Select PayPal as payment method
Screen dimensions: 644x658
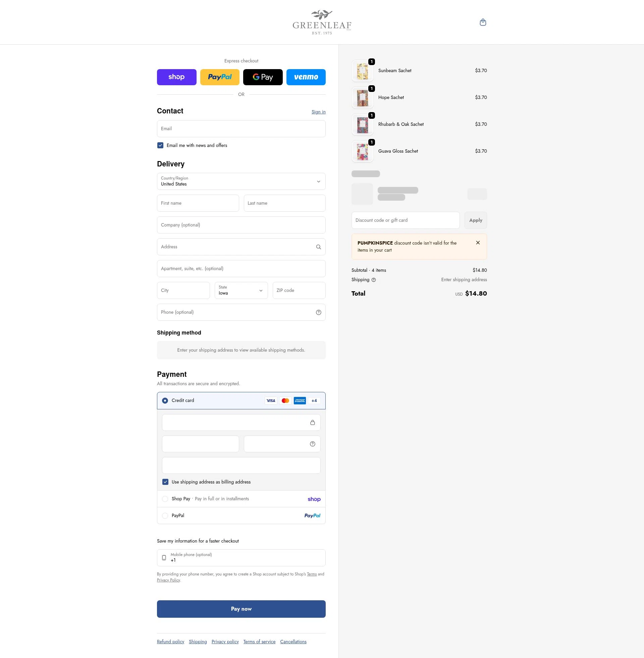(x=165, y=516)
